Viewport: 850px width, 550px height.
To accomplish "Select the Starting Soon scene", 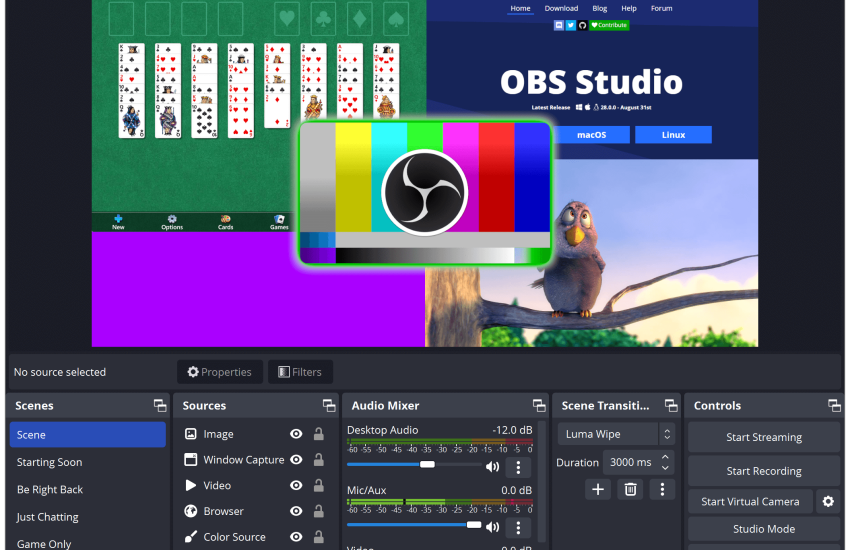I will (x=50, y=462).
